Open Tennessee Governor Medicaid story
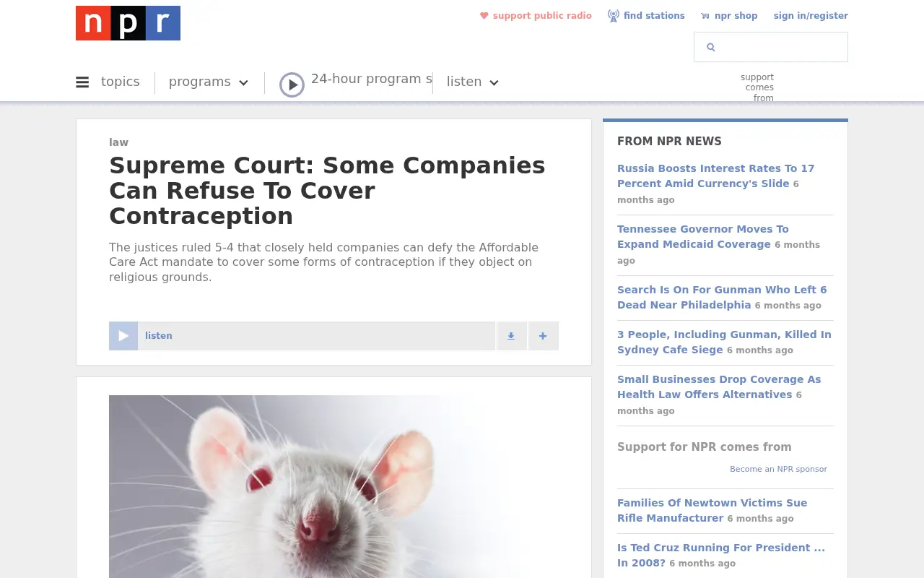Screen dimensions: 924x578 click(x=703, y=237)
